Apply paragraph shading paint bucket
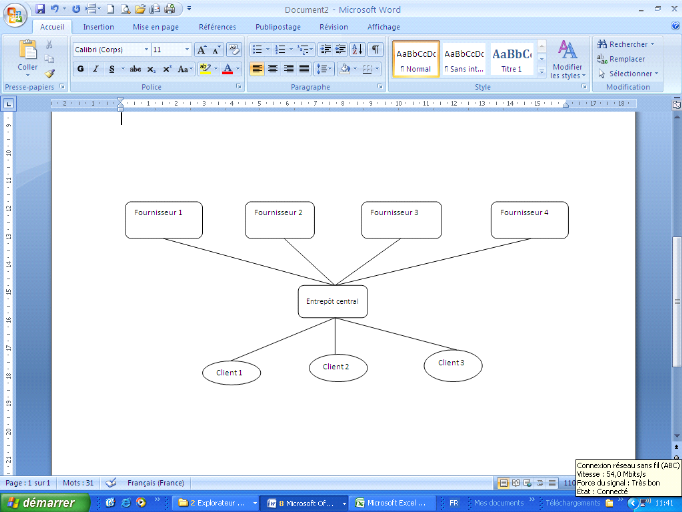 coord(345,69)
